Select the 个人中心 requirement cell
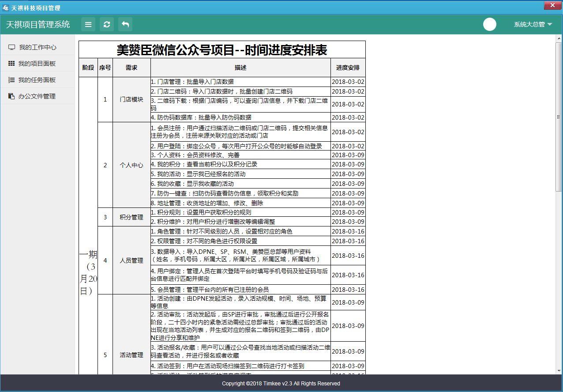 coord(131,165)
